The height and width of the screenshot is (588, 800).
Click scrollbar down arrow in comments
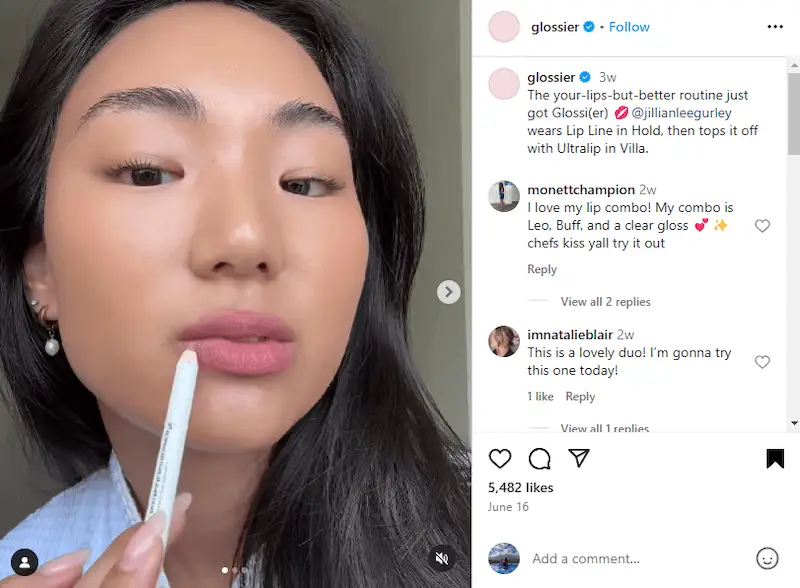pos(794,423)
